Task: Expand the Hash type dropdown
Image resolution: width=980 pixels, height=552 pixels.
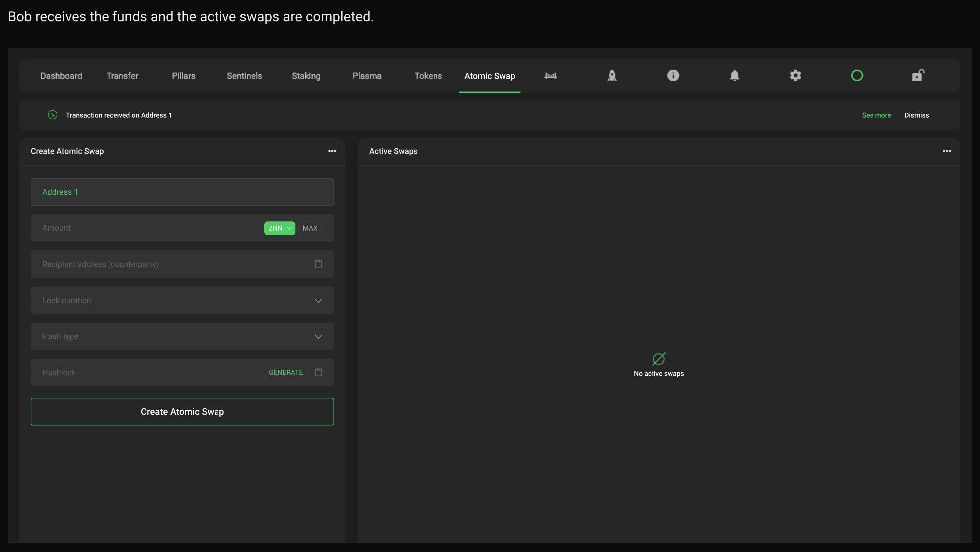Action: (x=318, y=337)
